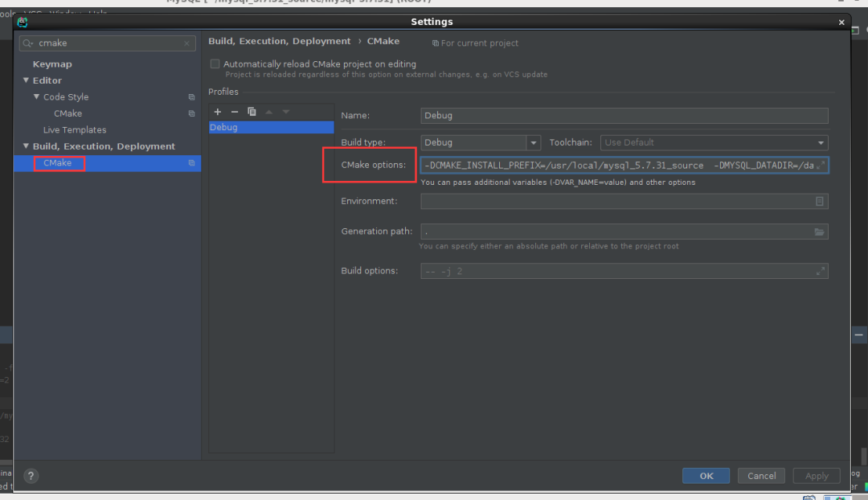Remove the selected Debug profile
Screen dimensions: 868x500
pos(234,112)
